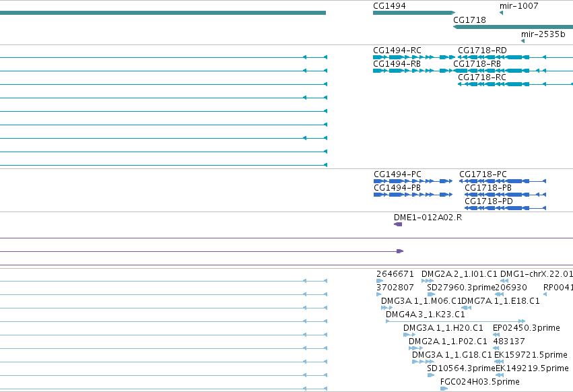Screen dimensions: 573x392
Task: Select the DMG7A.1_1.E18.C1 EST
Action: pyautogui.click(x=467, y=308)
